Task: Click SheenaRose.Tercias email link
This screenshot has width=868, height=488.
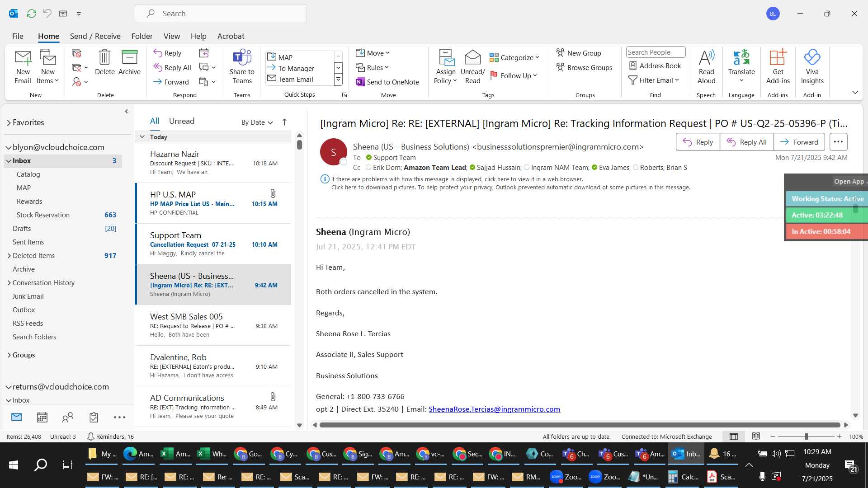Action: click(494, 409)
